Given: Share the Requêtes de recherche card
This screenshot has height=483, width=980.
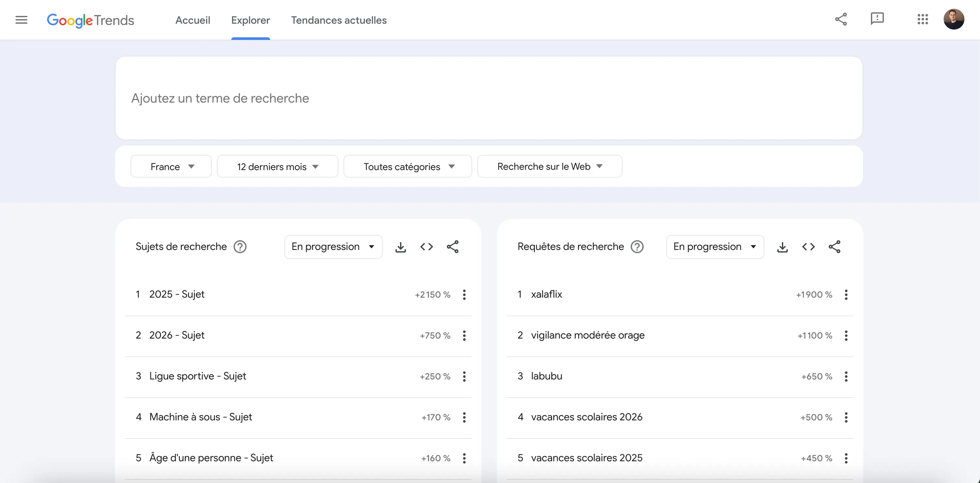Looking at the screenshot, I should coord(834,247).
